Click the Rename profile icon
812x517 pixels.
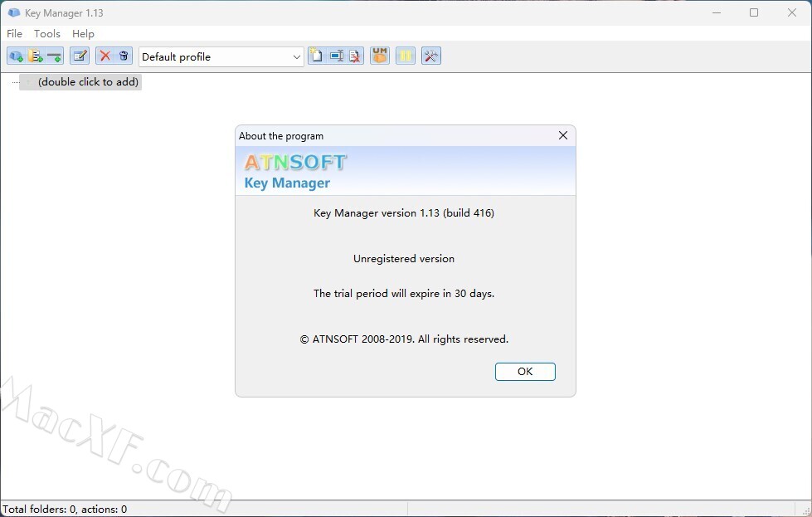point(337,56)
